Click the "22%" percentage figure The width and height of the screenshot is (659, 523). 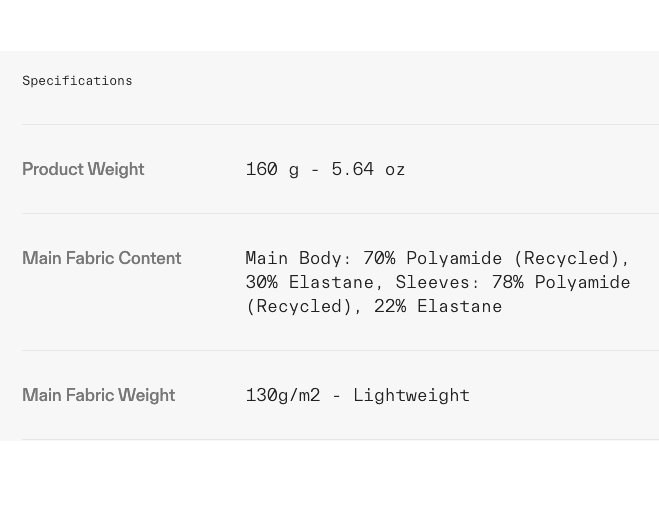390,306
